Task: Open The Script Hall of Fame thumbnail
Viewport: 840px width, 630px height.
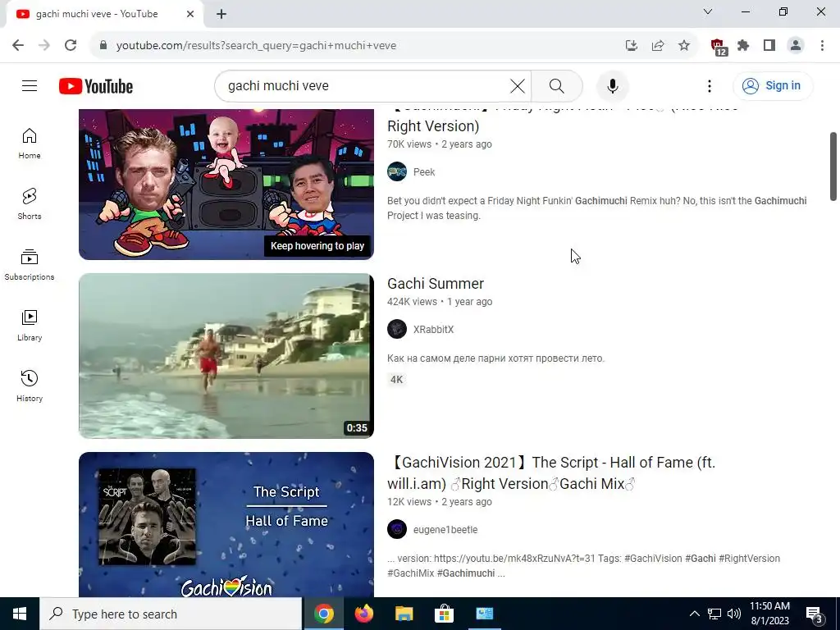Action: pos(226,524)
